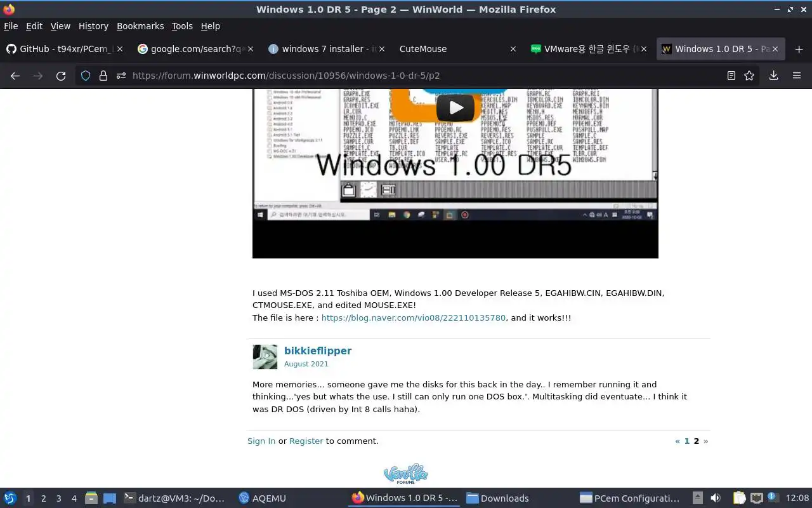Open tracking protection shield info
The width and height of the screenshot is (812, 508).
click(x=86, y=76)
